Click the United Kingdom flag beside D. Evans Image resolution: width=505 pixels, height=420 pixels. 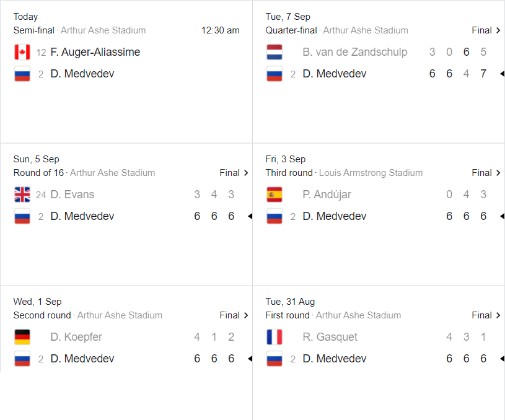(22, 195)
